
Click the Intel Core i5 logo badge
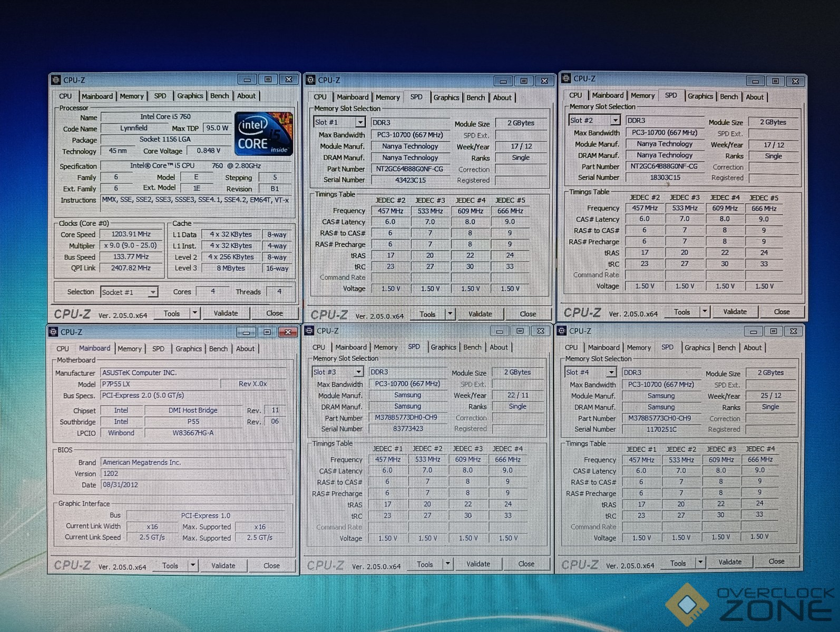(x=263, y=134)
